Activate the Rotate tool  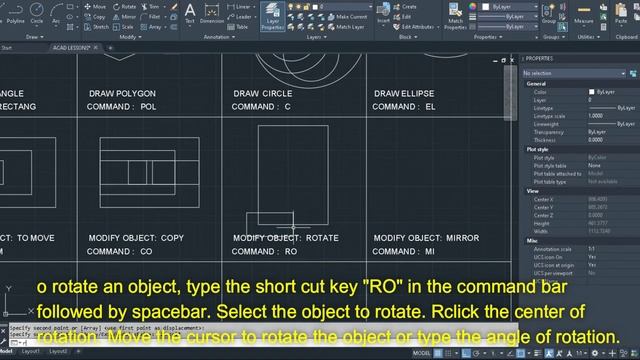click(124, 7)
